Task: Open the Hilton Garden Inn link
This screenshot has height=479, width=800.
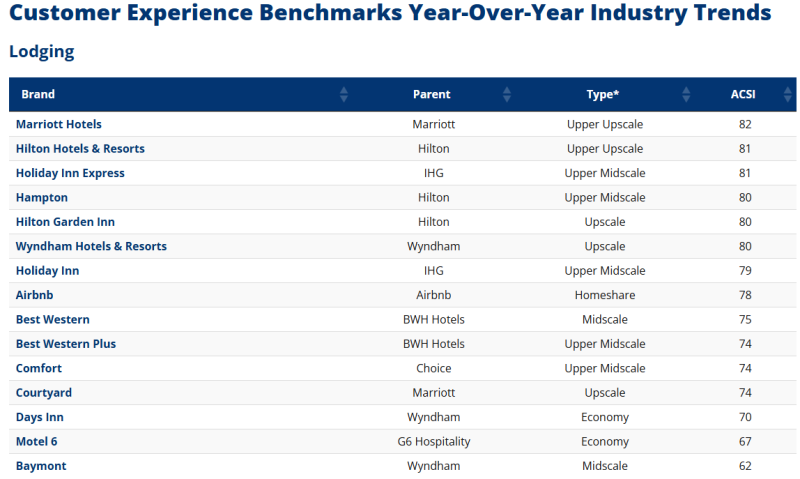Action: click(x=65, y=222)
